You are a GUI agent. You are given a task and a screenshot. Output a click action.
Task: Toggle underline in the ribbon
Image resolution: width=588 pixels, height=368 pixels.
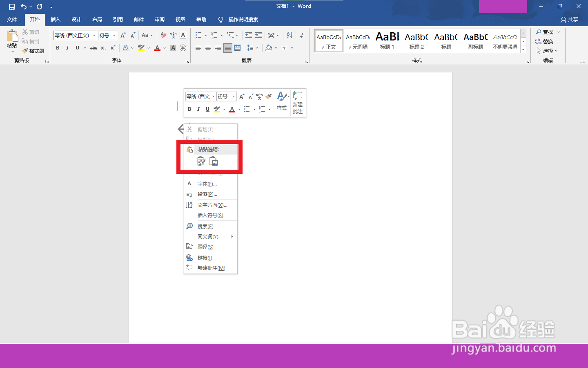point(77,48)
